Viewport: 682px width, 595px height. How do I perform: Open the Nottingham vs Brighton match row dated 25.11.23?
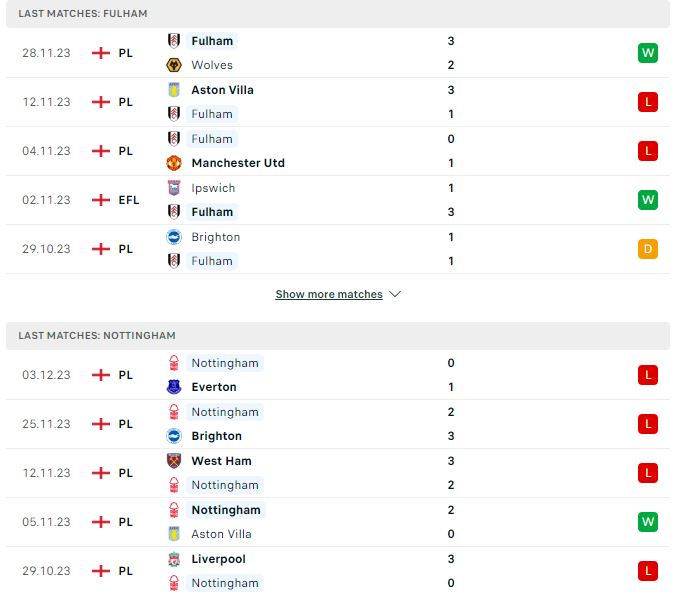pos(338,424)
